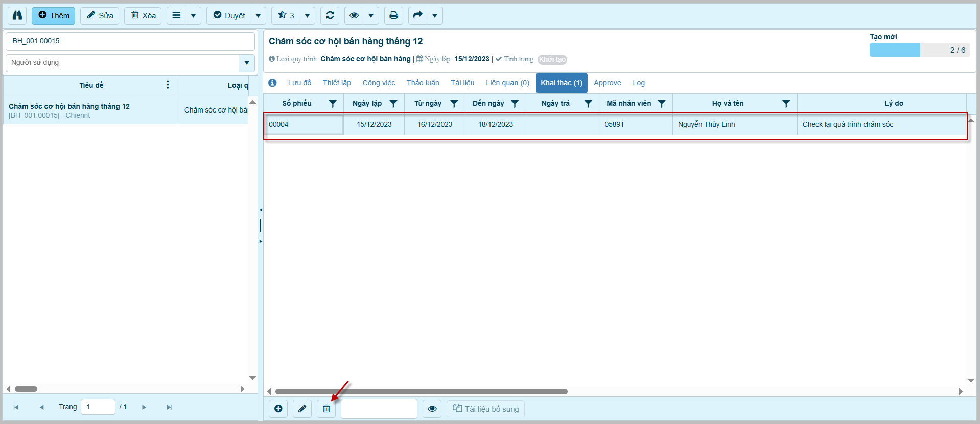980x424 pixels.
Task: Open the share arrow dropdown
Action: (x=435, y=15)
